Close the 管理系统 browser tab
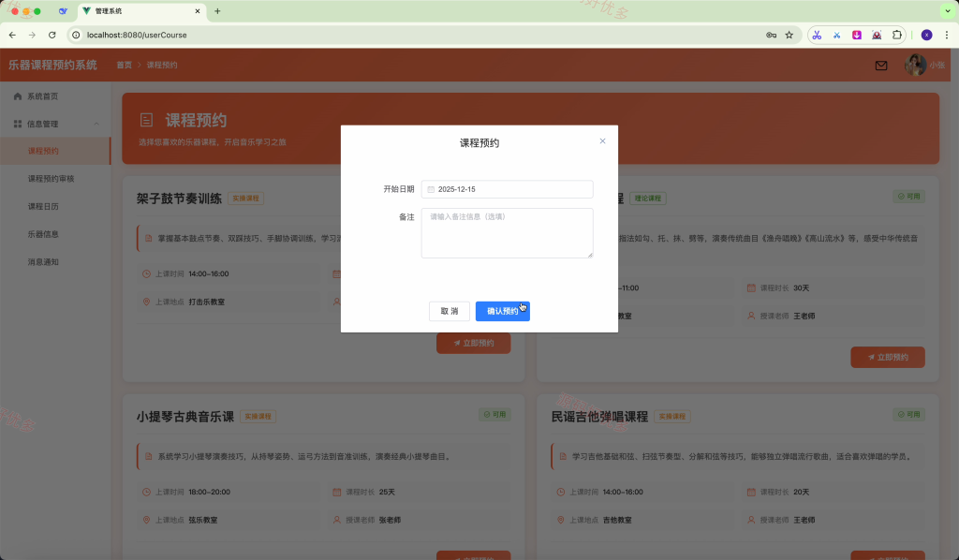This screenshot has height=560, width=959. coord(197,11)
